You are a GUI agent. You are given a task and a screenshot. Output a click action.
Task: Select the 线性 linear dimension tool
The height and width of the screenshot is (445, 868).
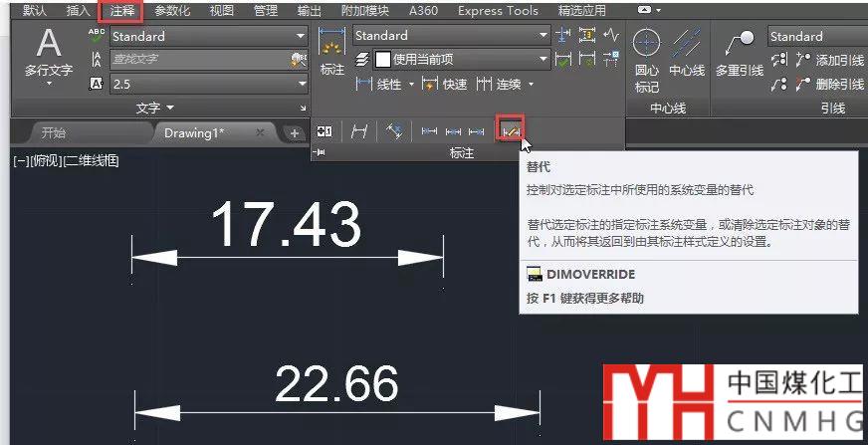[x=378, y=85]
